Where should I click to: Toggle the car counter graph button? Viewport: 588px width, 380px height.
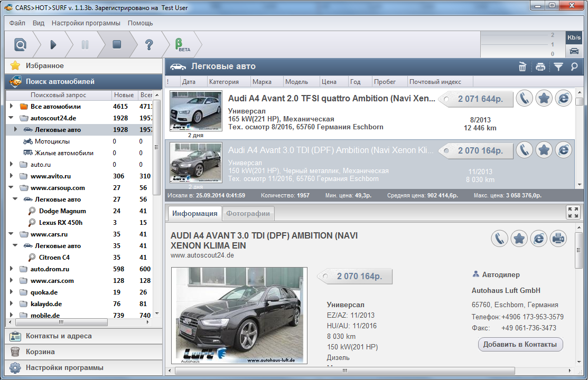(574, 51)
